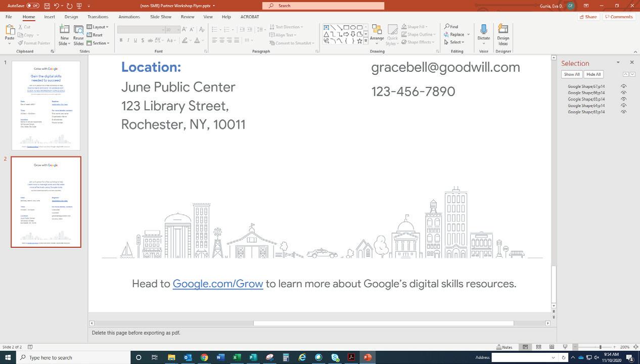Screen dimensions: 640x364
Task: Click the zoom slider in status bar
Action: (600, 347)
